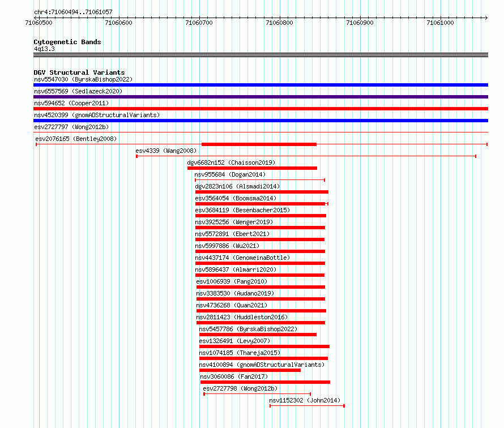This screenshot has height=428, width=504.
Task: Click ruler position 71060500
Action: click(39, 23)
